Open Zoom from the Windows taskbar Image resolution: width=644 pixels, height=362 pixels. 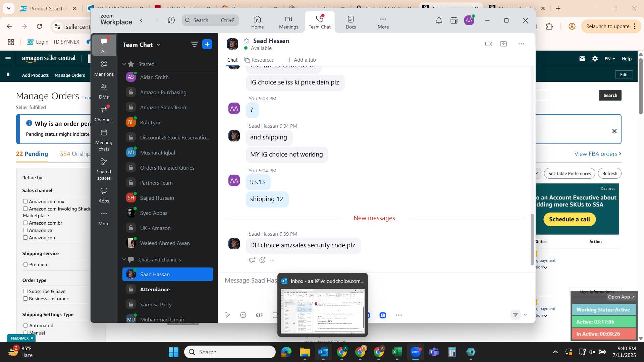pos(415,352)
